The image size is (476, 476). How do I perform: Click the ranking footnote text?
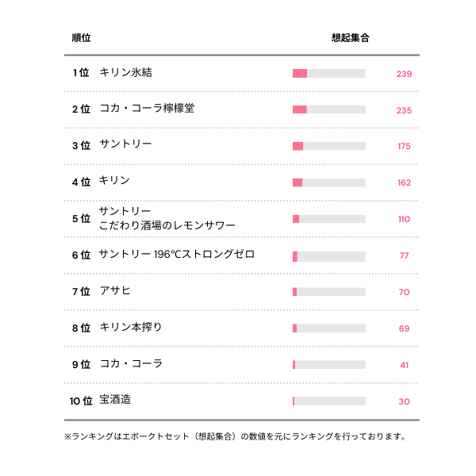pyautogui.click(x=235, y=436)
